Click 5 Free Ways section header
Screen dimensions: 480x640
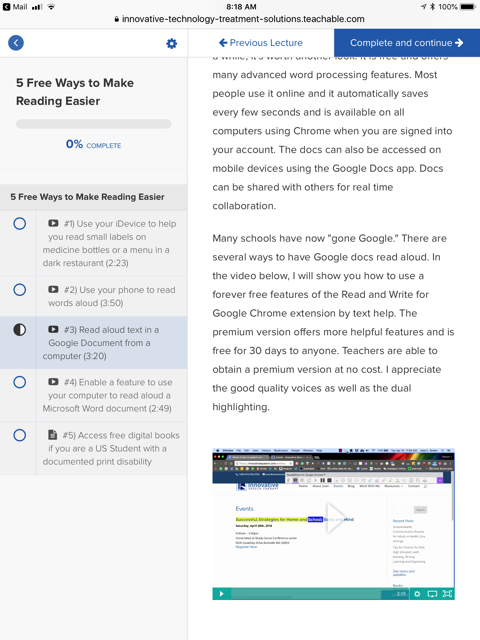[x=93, y=197]
